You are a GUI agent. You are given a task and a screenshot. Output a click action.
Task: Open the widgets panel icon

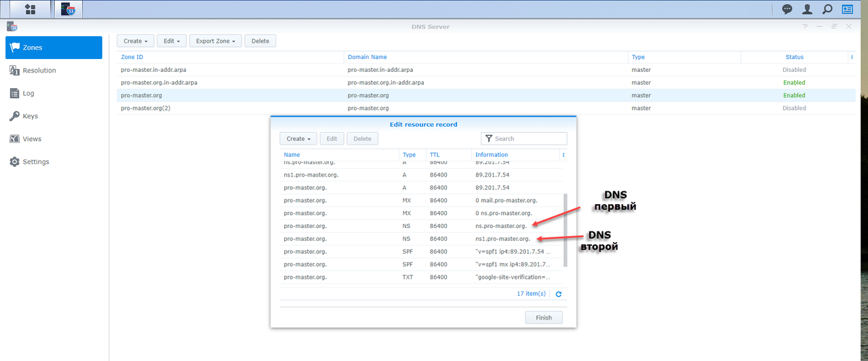point(847,9)
